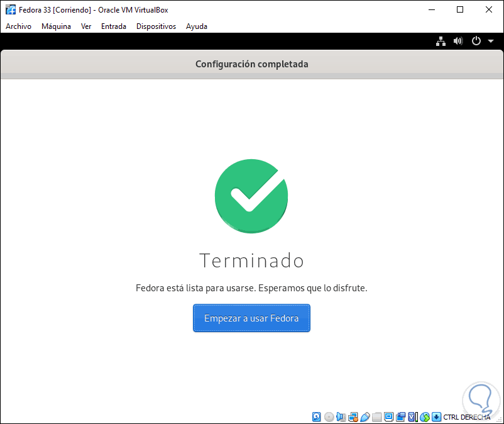Click the Fedora power icon

(476, 41)
